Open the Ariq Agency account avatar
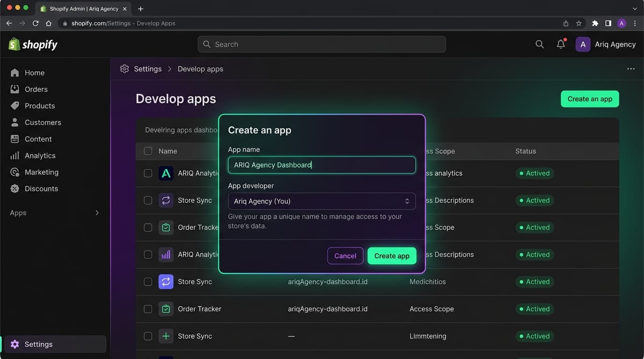This screenshot has width=644, height=359. [583, 44]
